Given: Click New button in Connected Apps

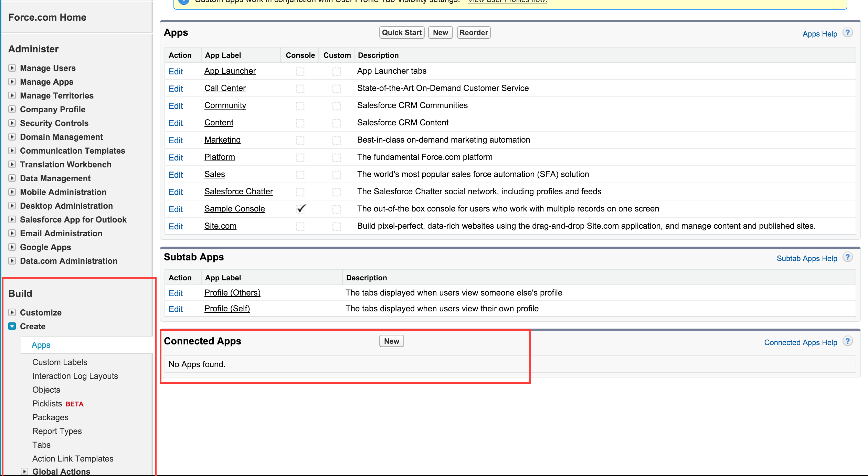Looking at the screenshot, I should coord(391,341).
